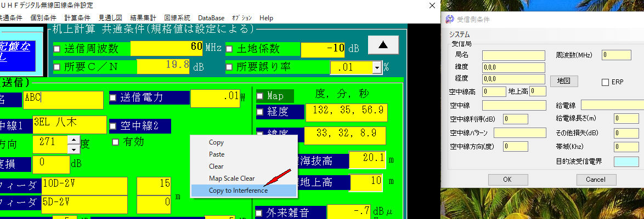
Task: Choose Map Scale Clear from context menu
Action: [x=231, y=178]
